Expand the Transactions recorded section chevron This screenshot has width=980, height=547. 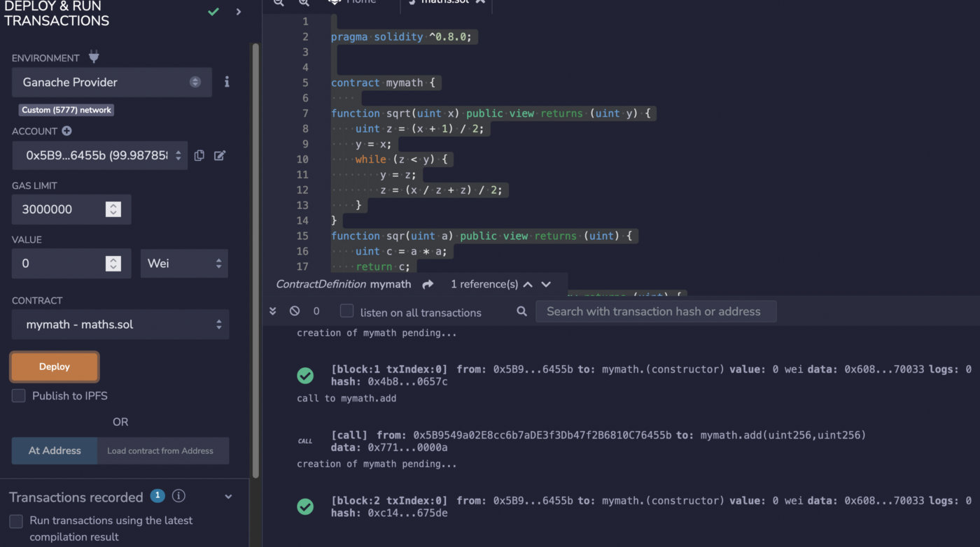coord(228,497)
